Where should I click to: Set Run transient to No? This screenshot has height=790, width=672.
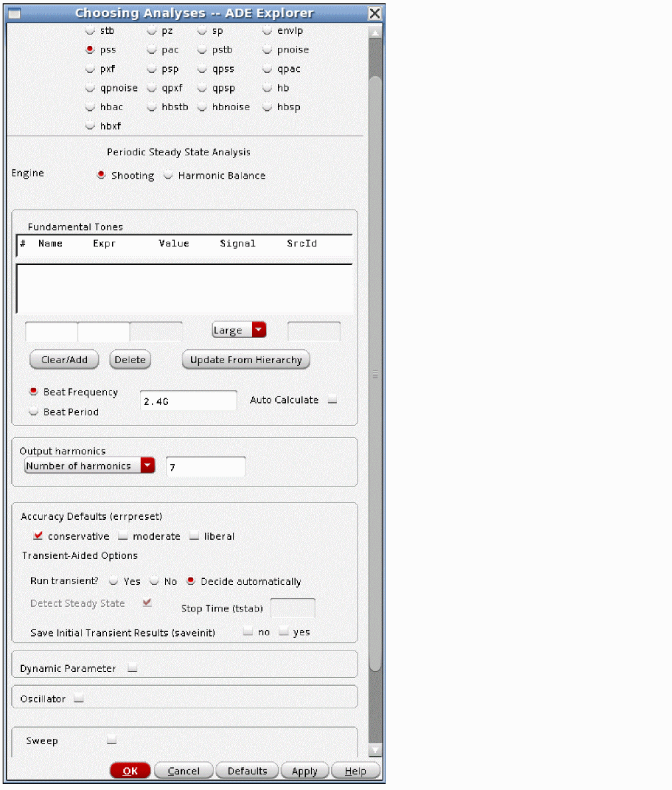click(155, 581)
